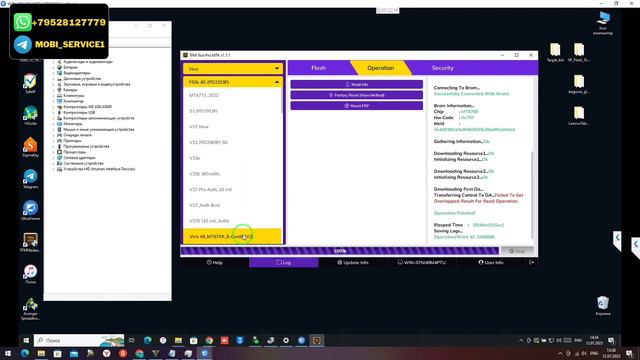Viewport: 640px width, 360px height.
Task: Open the checkmark shield desktop shortcut
Action: pos(30,84)
